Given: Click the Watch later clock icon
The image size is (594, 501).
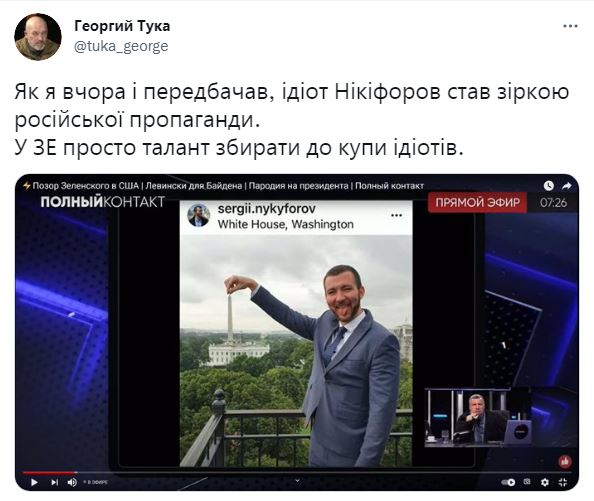Looking at the screenshot, I should click(x=549, y=186).
